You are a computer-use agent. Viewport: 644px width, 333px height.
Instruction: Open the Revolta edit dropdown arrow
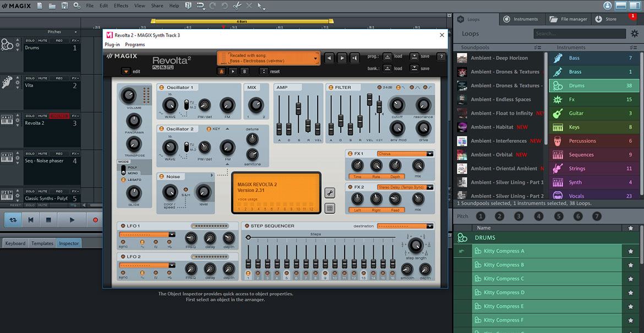click(126, 72)
